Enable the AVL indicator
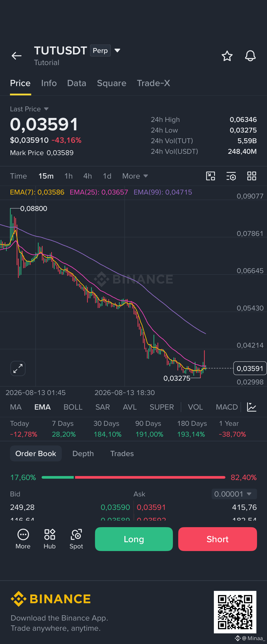 [130, 407]
